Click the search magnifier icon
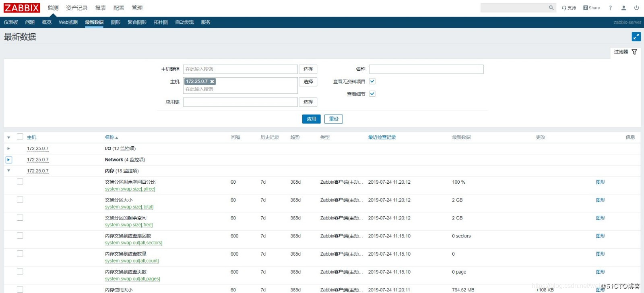This screenshot has width=644, height=293. tap(551, 8)
